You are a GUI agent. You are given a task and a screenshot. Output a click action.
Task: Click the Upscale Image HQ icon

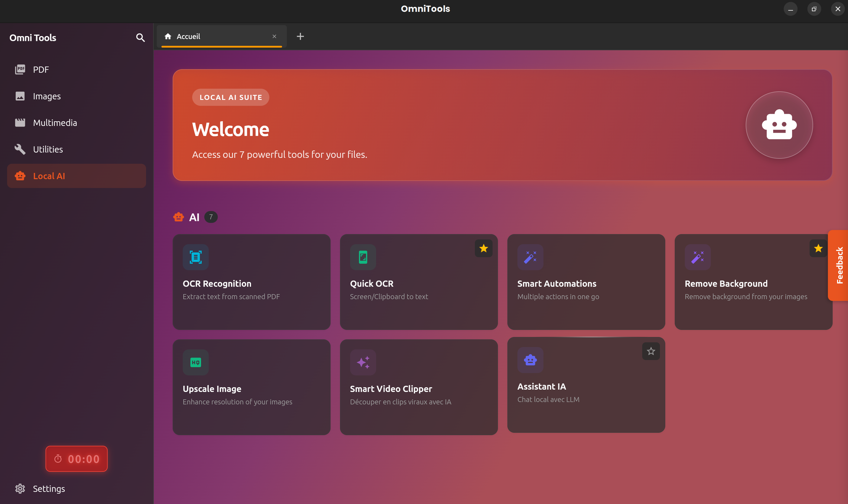pos(196,362)
